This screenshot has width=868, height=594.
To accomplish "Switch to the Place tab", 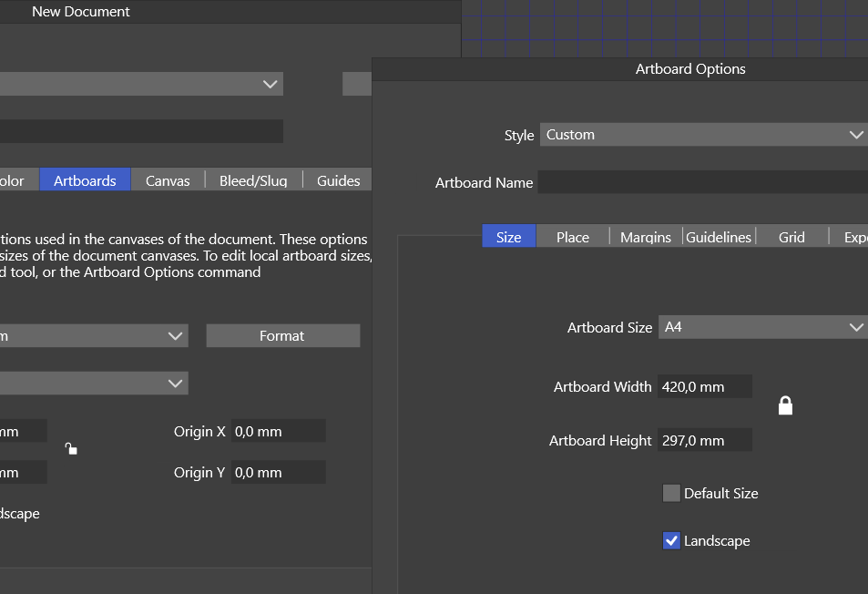I will [573, 237].
